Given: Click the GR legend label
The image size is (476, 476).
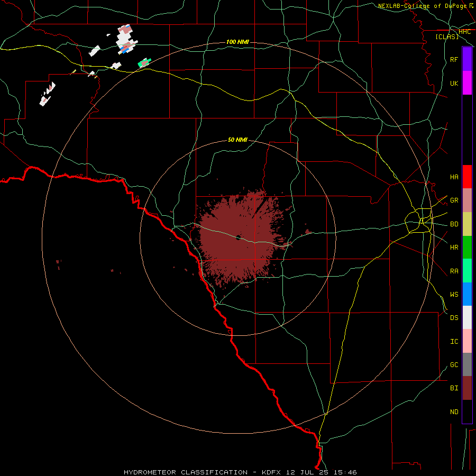Looking at the screenshot, I should click(x=454, y=200).
